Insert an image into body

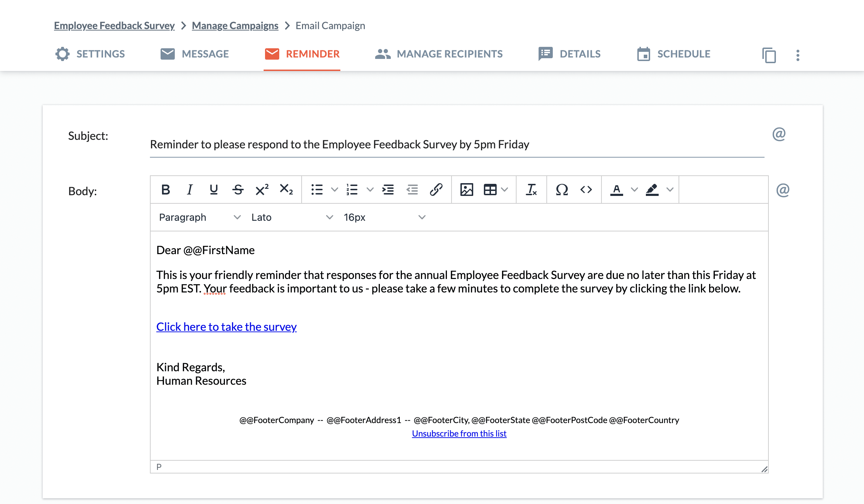coord(466,190)
